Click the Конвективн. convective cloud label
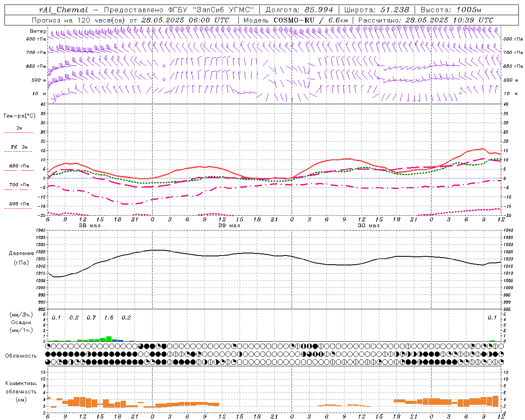The width and height of the screenshot is (525, 420). click(x=21, y=383)
